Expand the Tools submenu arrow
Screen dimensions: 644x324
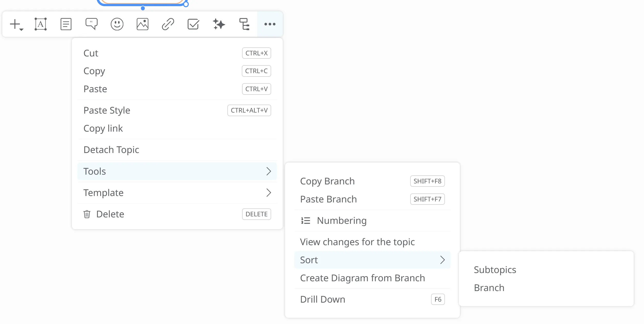click(268, 171)
